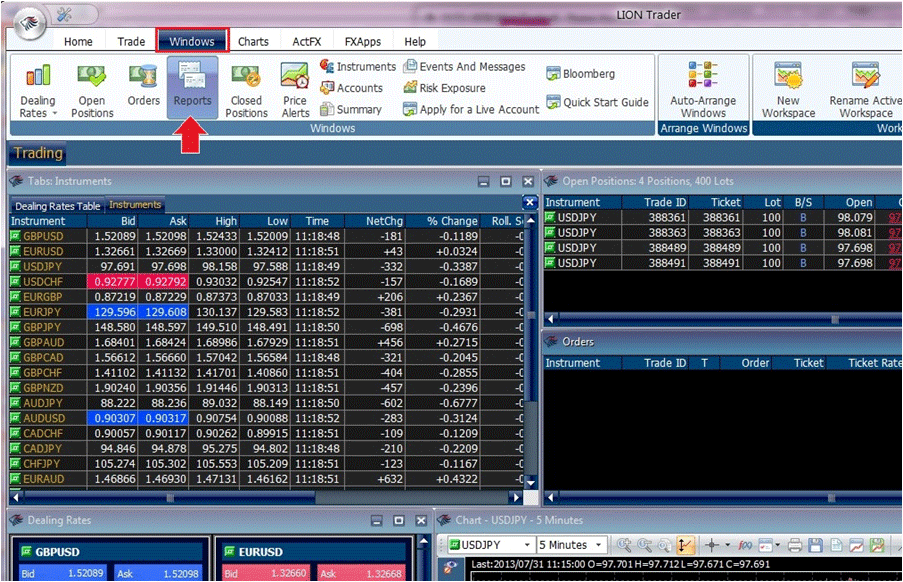The height and width of the screenshot is (582, 903).
Task: Select the Windows ribbon tab
Action: [192, 41]
